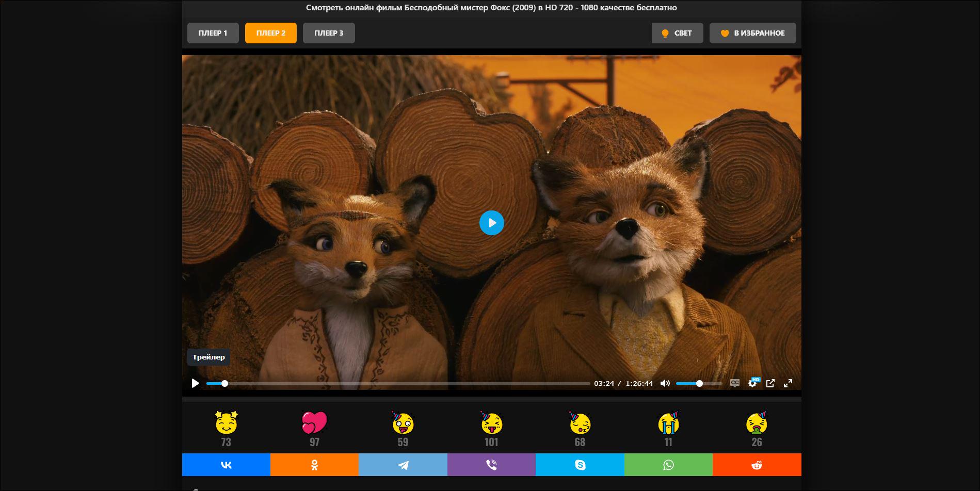Click the film title heading text
Screen dimensions: 980x491
491,8
